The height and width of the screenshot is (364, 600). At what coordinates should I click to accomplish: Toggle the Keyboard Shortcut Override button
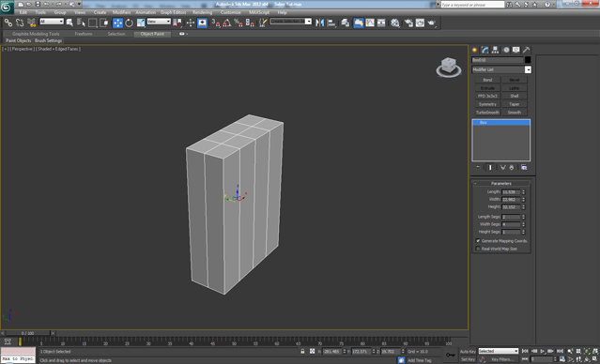pos(202,23)
